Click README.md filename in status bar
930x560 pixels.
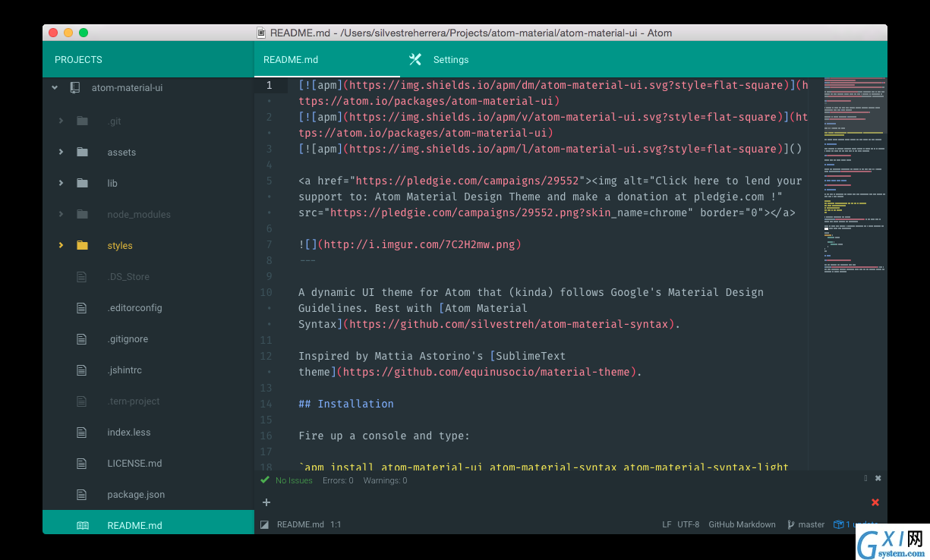coord(301,524)
